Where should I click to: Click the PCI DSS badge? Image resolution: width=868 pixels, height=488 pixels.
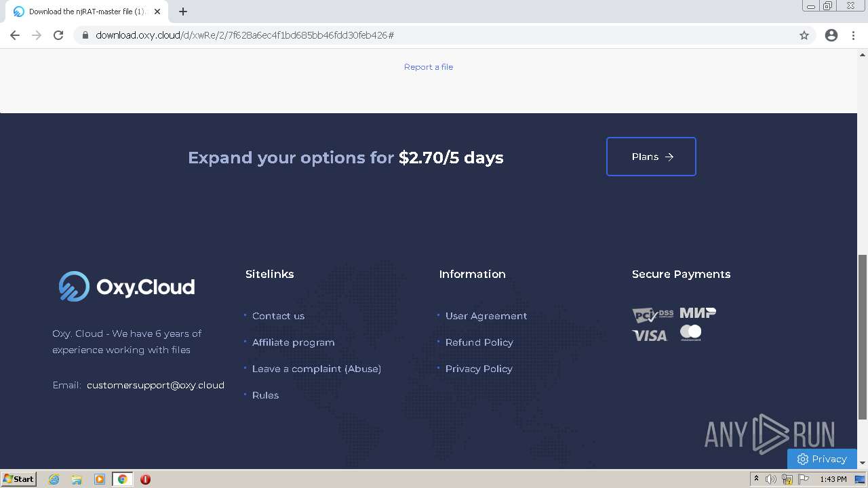coord(652,314)
